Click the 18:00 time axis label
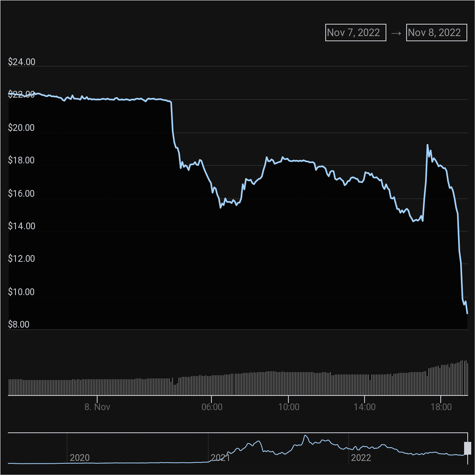The width and height of the screenshot is (476, 476). (441, 407)
